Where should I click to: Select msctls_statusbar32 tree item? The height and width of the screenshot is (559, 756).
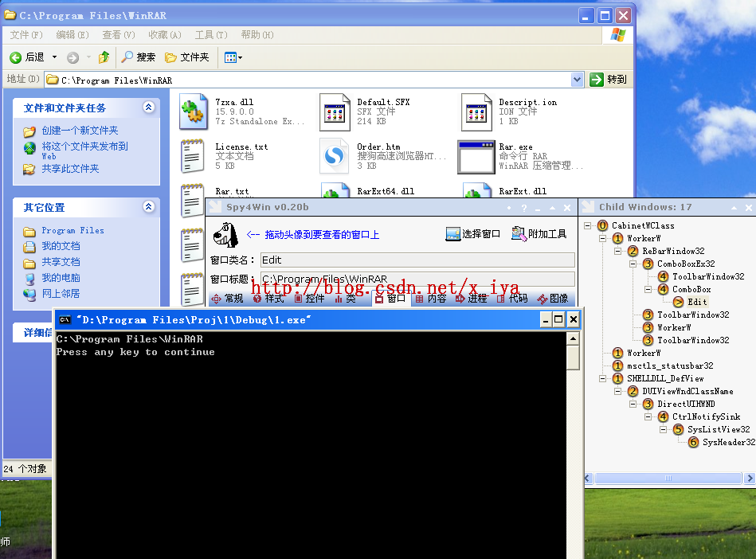tap(670, 365)
